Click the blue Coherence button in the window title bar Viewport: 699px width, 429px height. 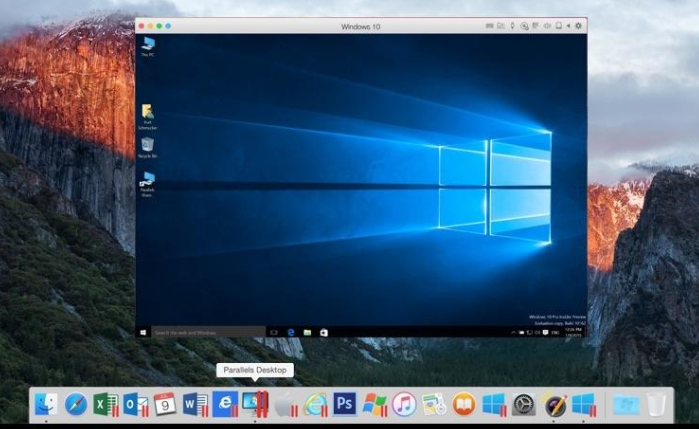pyautogui.click(x=168, y=26)
